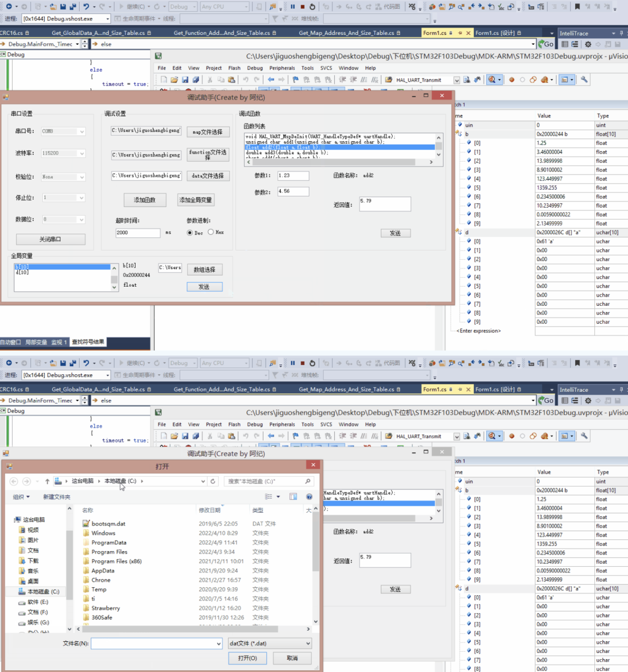Viewport: 628px width, 672px height.
Task: Click the red Stop Debugging icon
Action: point(303,6)
